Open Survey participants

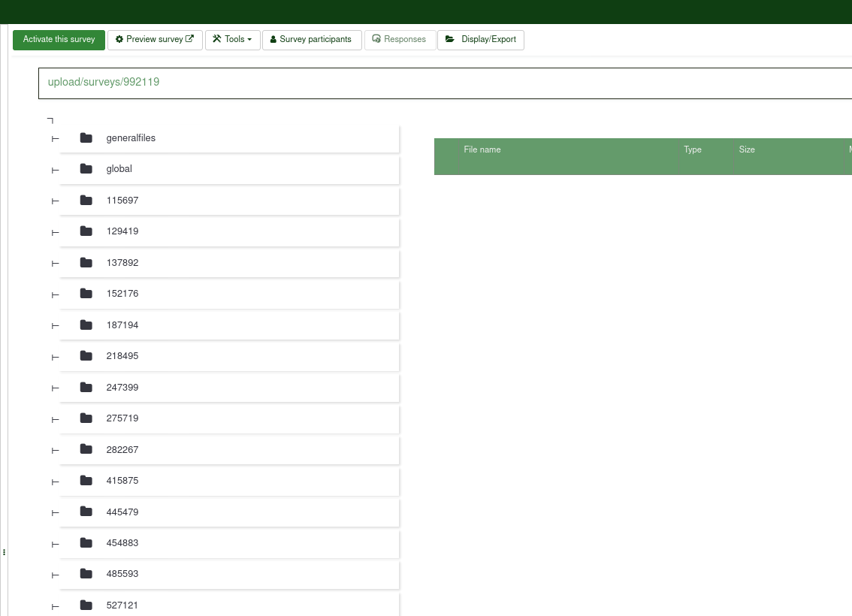coord(312,40)
